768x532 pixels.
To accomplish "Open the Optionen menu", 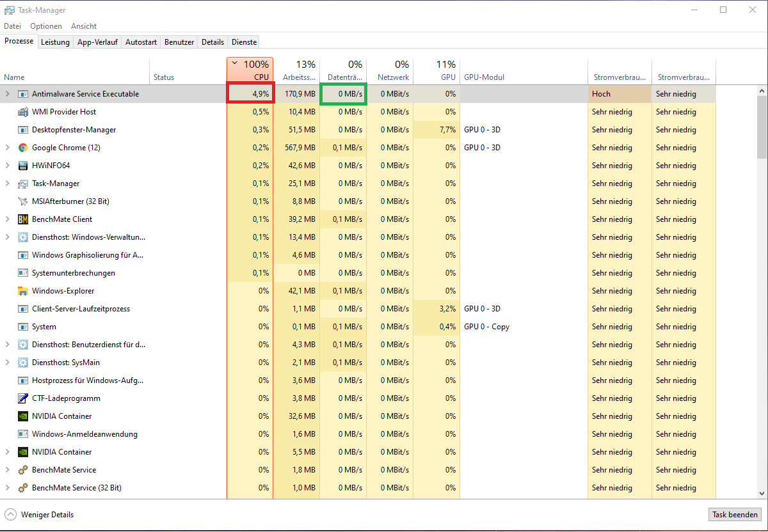I will coord(46,26).
